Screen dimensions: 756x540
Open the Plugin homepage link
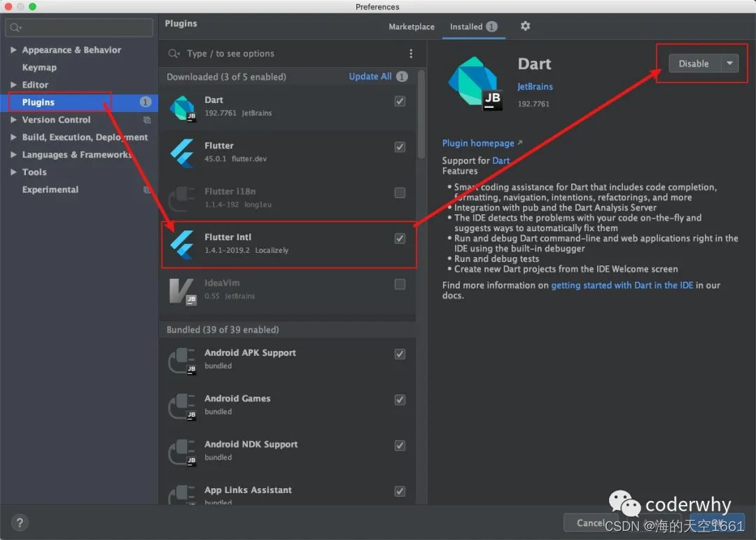478,144
